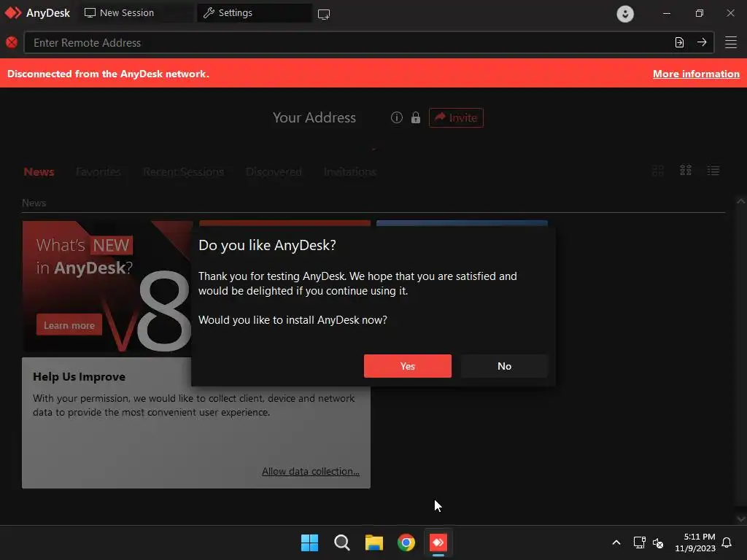Image resolution: width=747 pixels, height=560 pixels.
Task: Open the clock and date display
Action: (695, 542)
